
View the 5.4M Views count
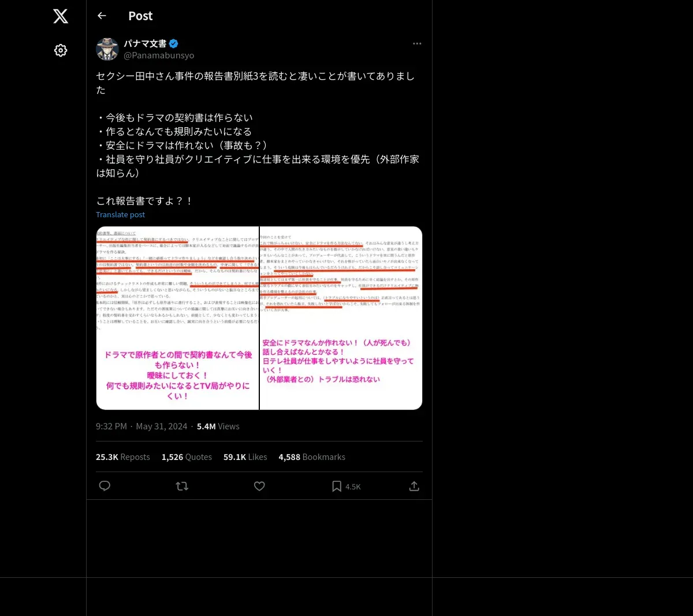click(x=218, y=426)
